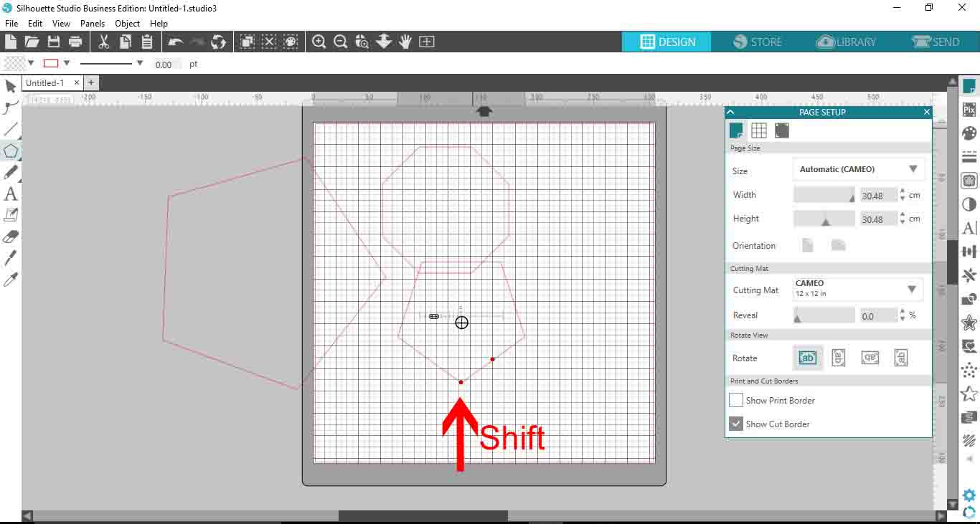
Task: Create a new document with toolbar icon
Action: click(x=11, y=42)
